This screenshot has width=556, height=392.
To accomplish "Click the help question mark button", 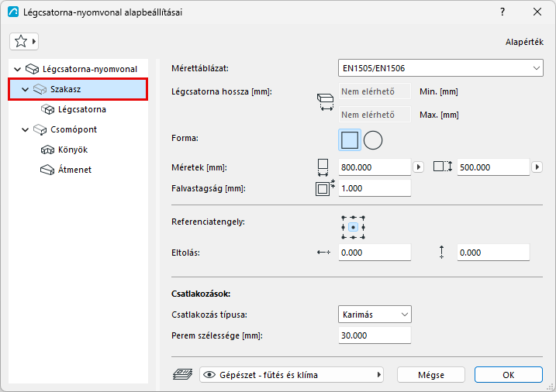I will click(x=502, y=12).
